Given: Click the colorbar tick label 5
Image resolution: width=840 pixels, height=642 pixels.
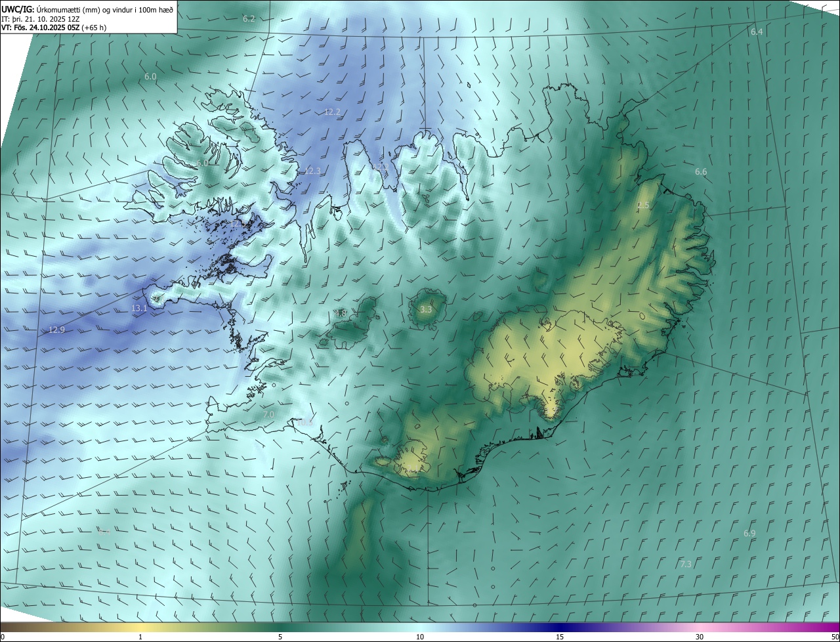Looking at the screenshot, I should coord(280,637).
